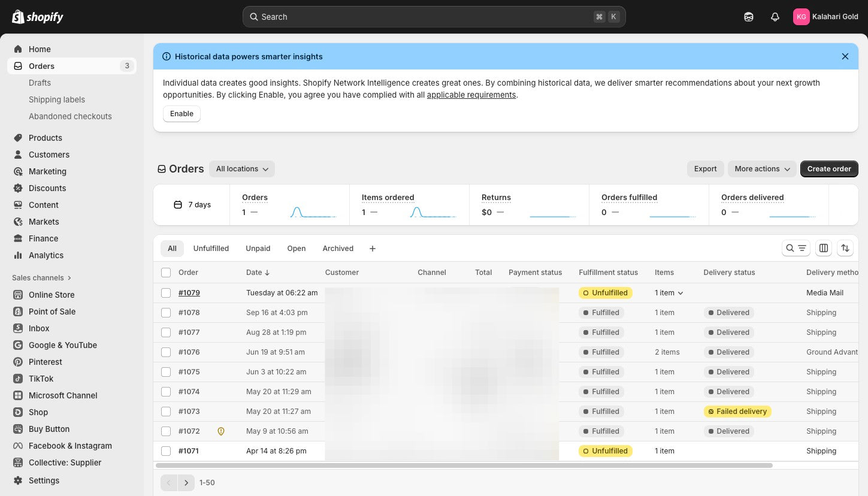Screen dimensions: 868x496
Task: Open the notifications bell
Action: coord(775,17)
